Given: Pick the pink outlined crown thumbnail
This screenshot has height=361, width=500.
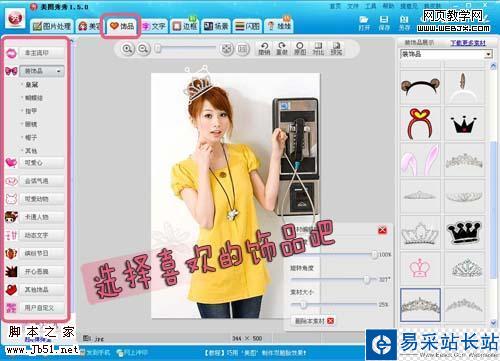Looking at the screenshot, I should 420,268.
